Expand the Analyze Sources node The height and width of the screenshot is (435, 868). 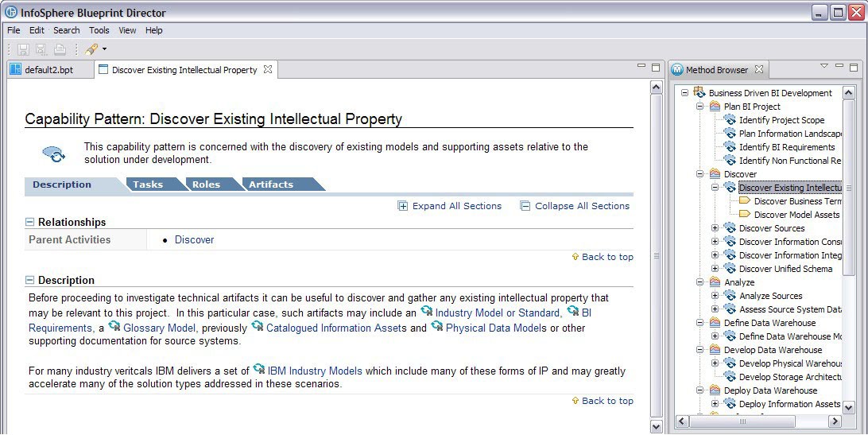point(715,295)
